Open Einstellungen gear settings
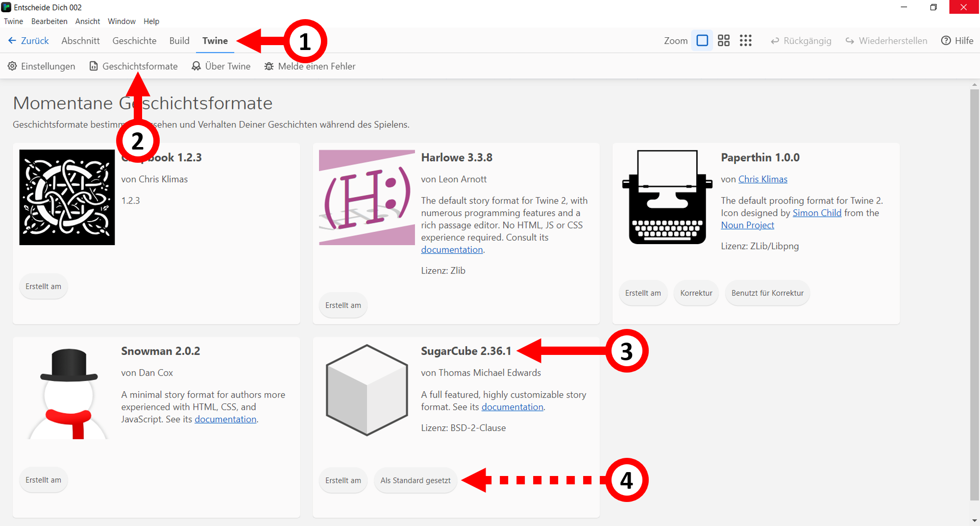Viewport: 980px width, 526px height. 42,66
